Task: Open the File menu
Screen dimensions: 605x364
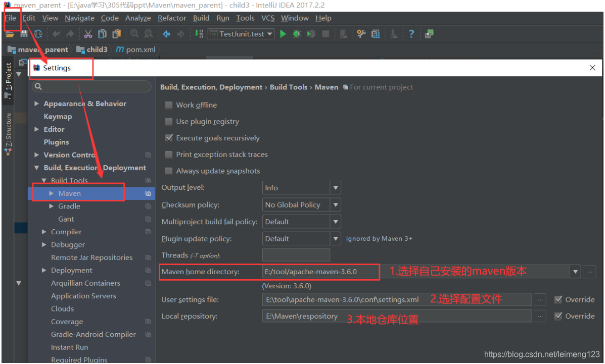Action: (x=11, y=18)
